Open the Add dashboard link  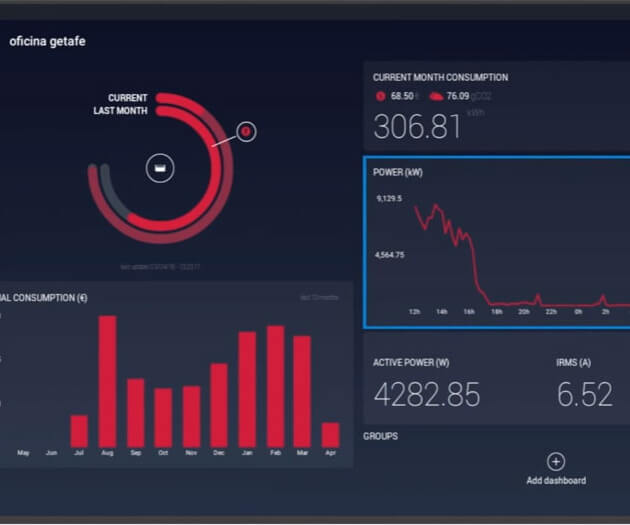click(556, 468)
